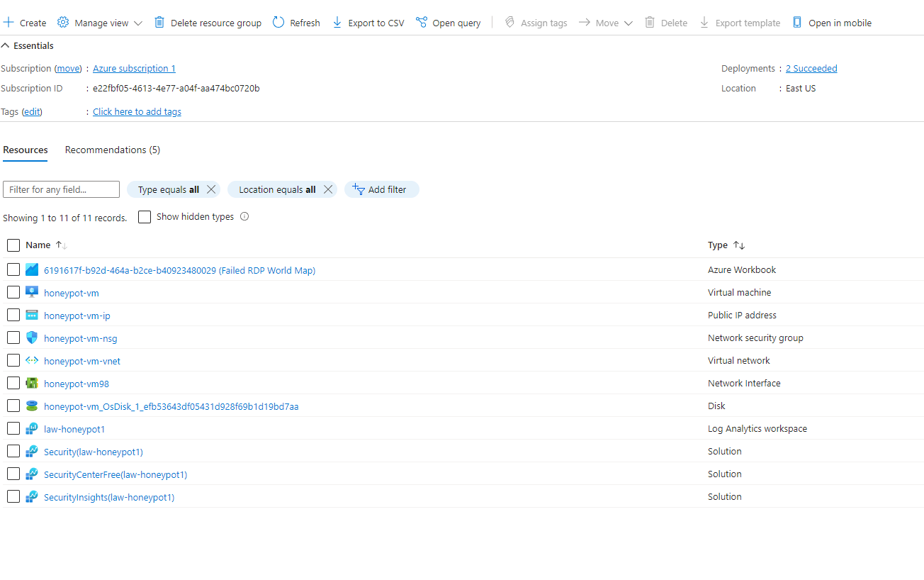Sort by the Type column header
Viewport: 924px width, 580px height.
coord(726,245)
